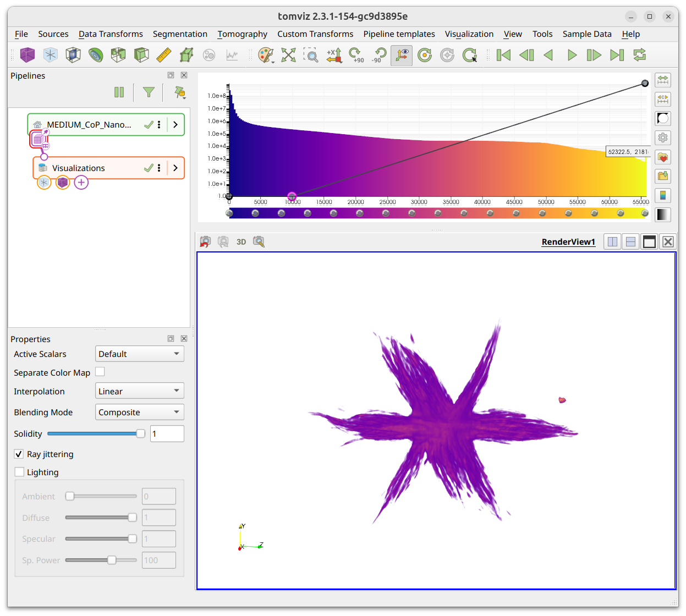Select the Volume module in Visualizations
This screenshot has width=686, height=616.
click(63, 183)
